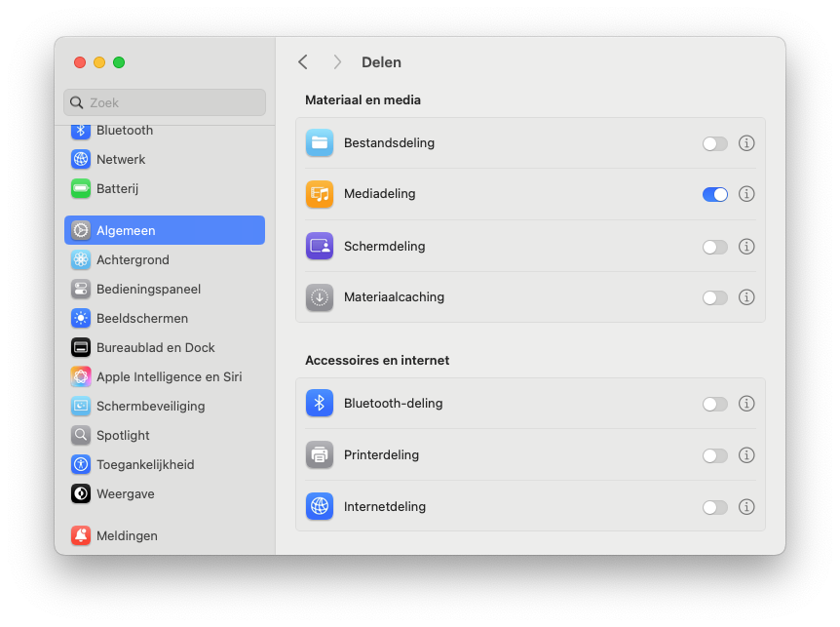Open info for Bestandsdeling
Image resolution: width=840 pixels, height=627 pixels.
click(746, 143)
